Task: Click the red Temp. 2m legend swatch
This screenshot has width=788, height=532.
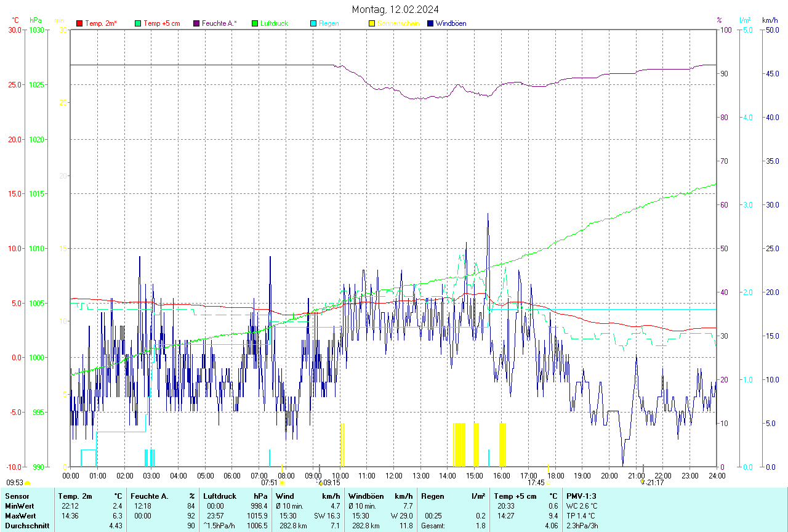Action: 79,23
